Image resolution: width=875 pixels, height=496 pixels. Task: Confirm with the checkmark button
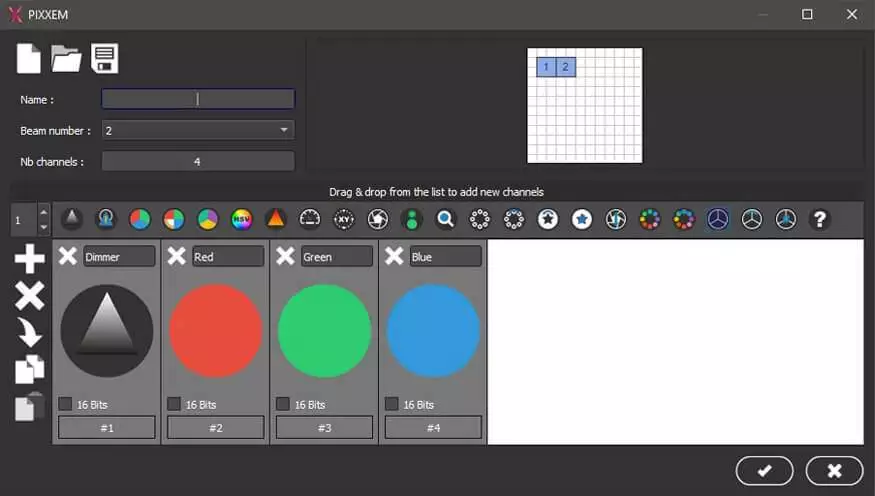click(764, 470)
